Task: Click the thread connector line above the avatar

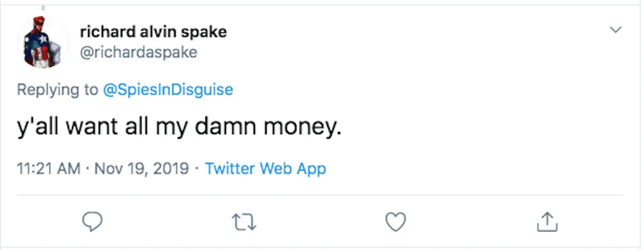Action: click(43, 8)
